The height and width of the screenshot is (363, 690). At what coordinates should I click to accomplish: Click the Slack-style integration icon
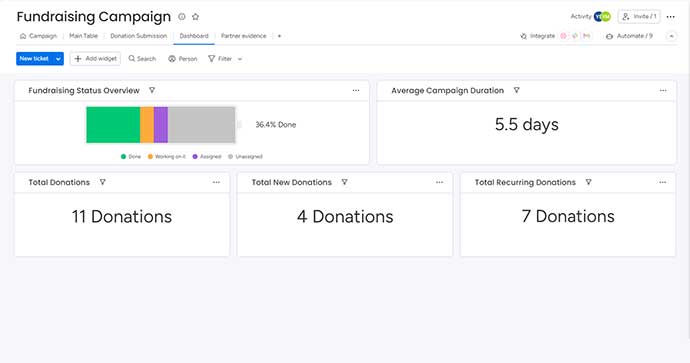pos(575,36)
